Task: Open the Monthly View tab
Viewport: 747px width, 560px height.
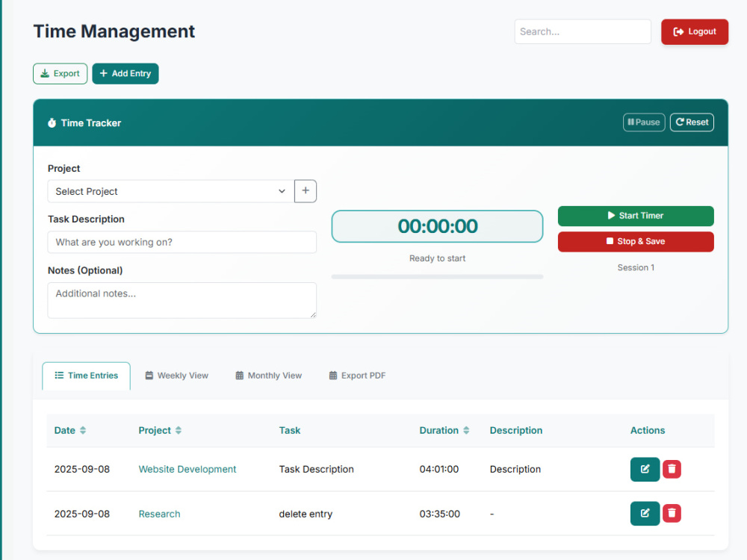Action: 269,376
